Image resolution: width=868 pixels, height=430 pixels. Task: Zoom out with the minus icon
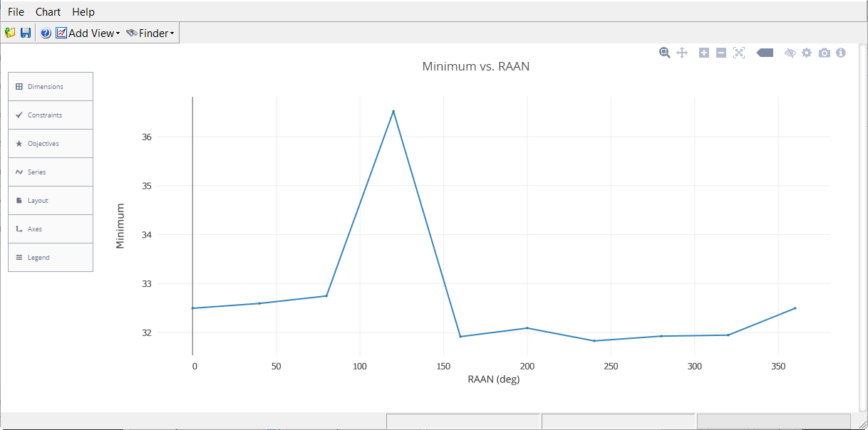[x=721, y=53]
